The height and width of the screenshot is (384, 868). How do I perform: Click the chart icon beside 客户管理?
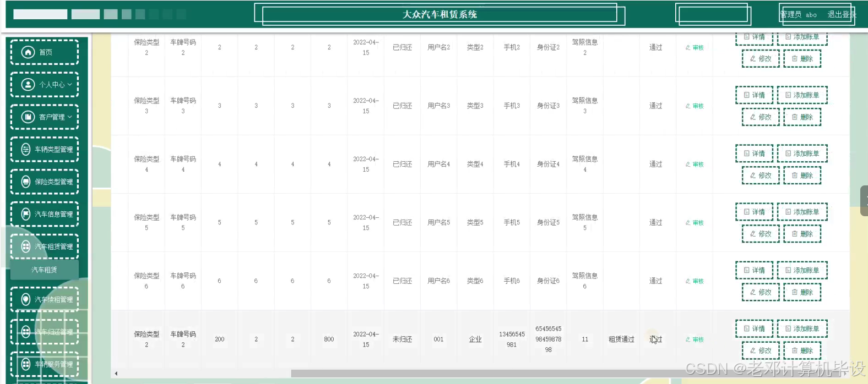tap(28, 117)
